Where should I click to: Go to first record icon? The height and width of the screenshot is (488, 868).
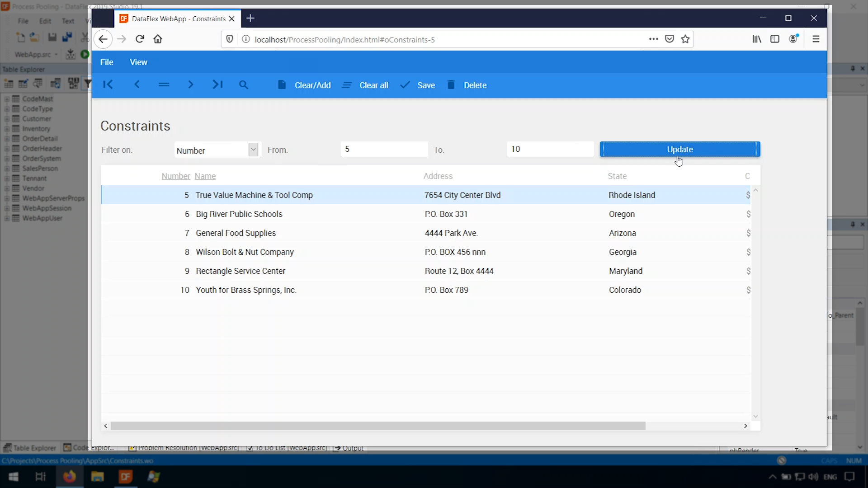click(x=108, y=84)
